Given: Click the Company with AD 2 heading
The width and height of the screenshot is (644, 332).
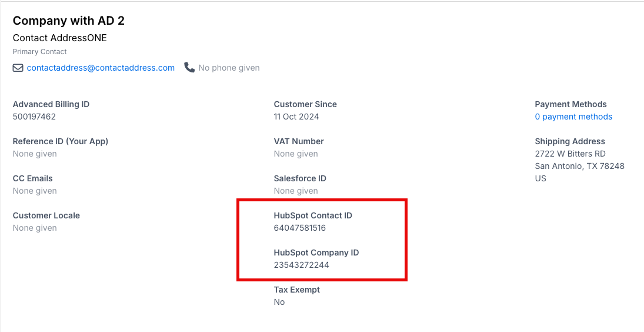Looking at the screenshot, I should pyautogui.click(x=69, y=21).
